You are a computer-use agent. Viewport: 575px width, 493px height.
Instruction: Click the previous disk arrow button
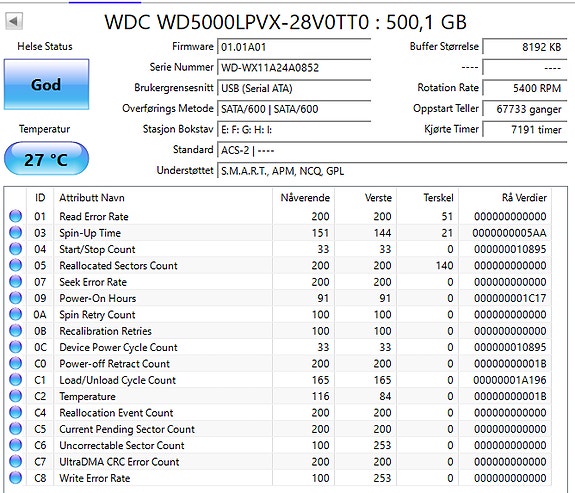coord(14,21)
